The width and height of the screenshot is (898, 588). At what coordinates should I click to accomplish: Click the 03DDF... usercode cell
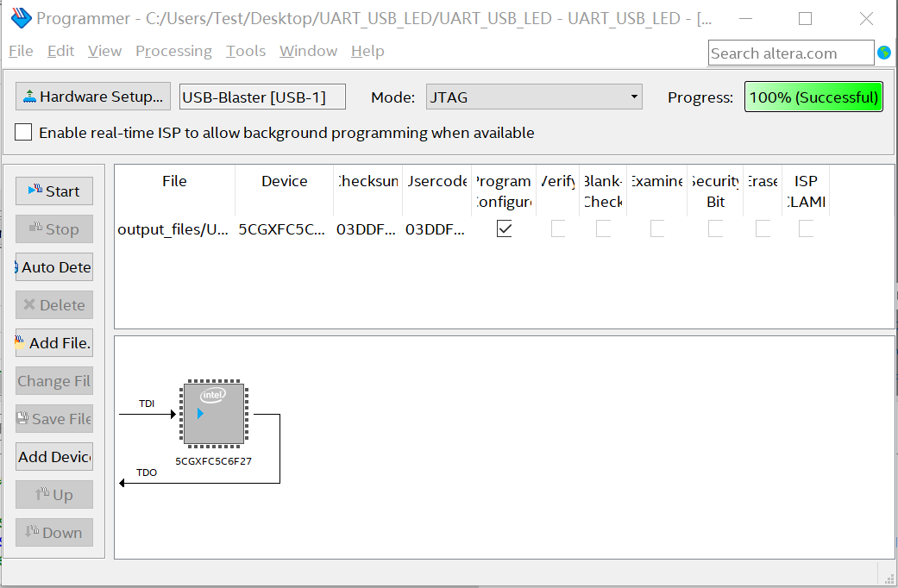point(436,229)
